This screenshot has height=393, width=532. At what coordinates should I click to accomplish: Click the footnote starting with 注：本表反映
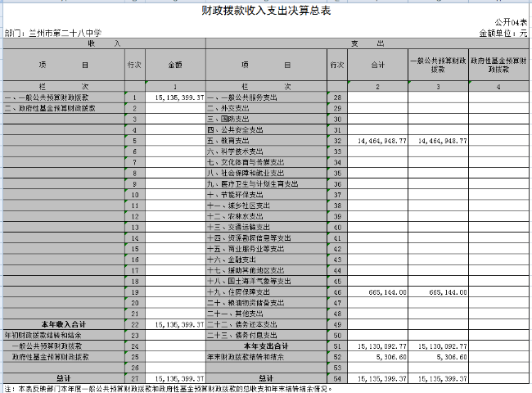coord(169,389)
